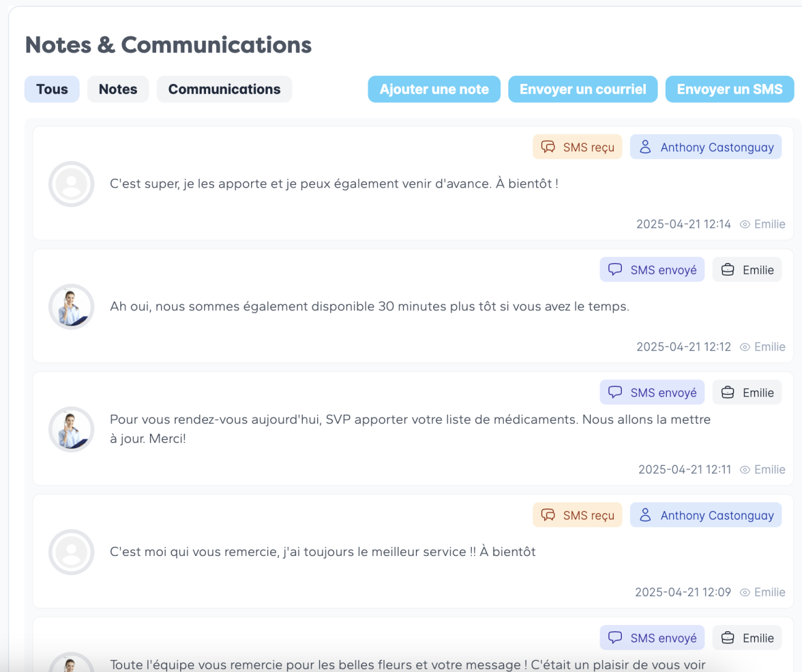Click SMS envoyé bubble icon on 12:11 message
Screen dimensions: 802x672
(615, 392)
